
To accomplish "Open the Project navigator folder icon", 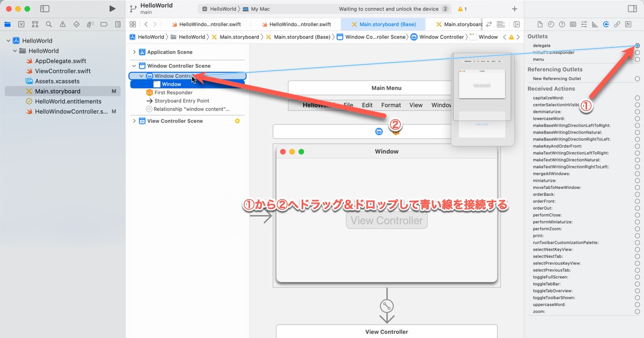I will [x=8, y=24].
